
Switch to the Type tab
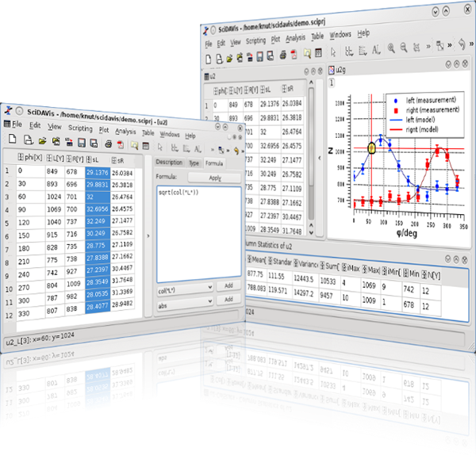194,163
